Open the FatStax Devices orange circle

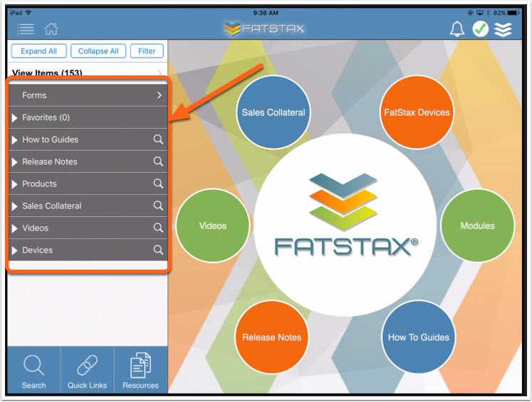417,112
